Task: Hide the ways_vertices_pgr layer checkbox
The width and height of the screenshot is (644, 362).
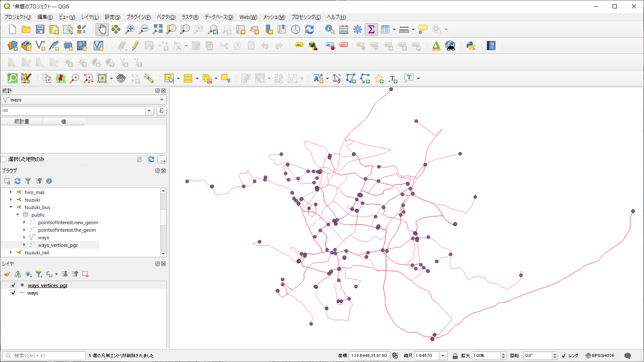Action: pos(13,285)
